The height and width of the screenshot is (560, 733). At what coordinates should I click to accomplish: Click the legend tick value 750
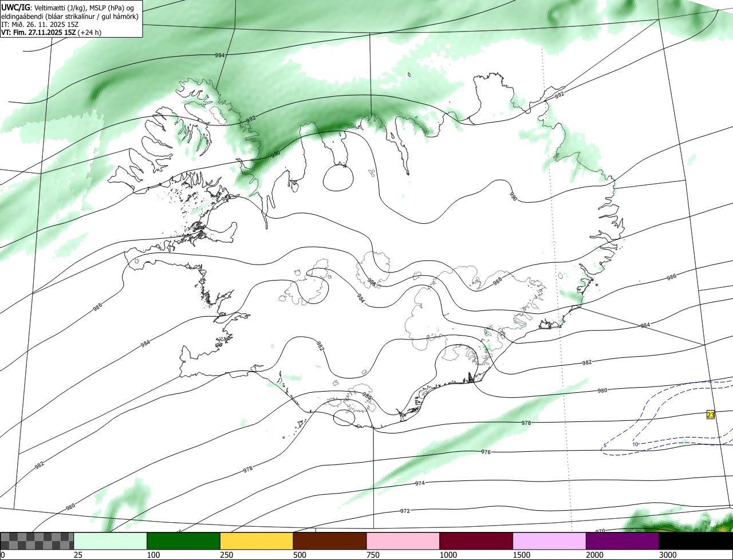coord(373,555)
